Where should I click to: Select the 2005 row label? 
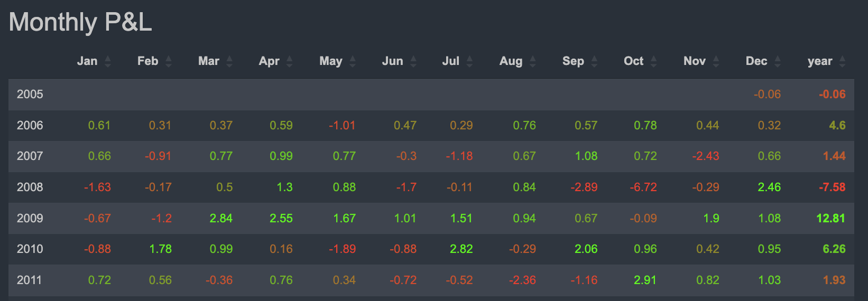[30, 95]
